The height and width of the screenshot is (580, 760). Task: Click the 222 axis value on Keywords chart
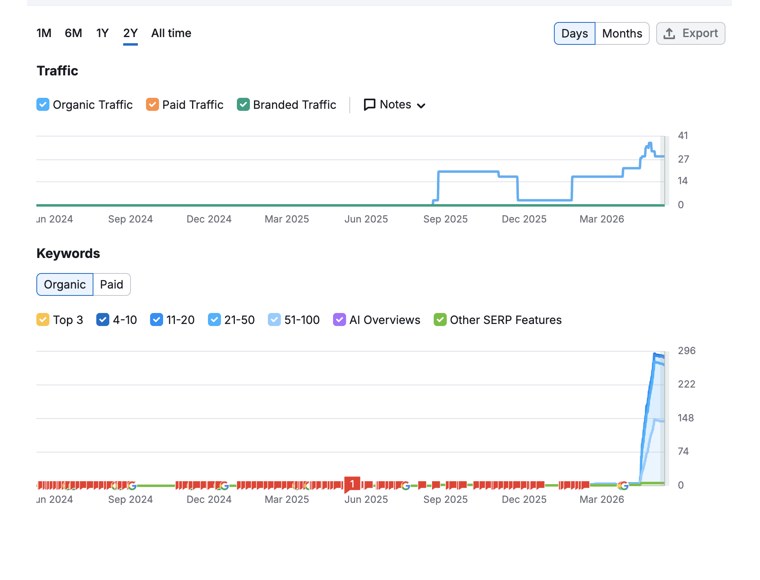click(686, 384)
